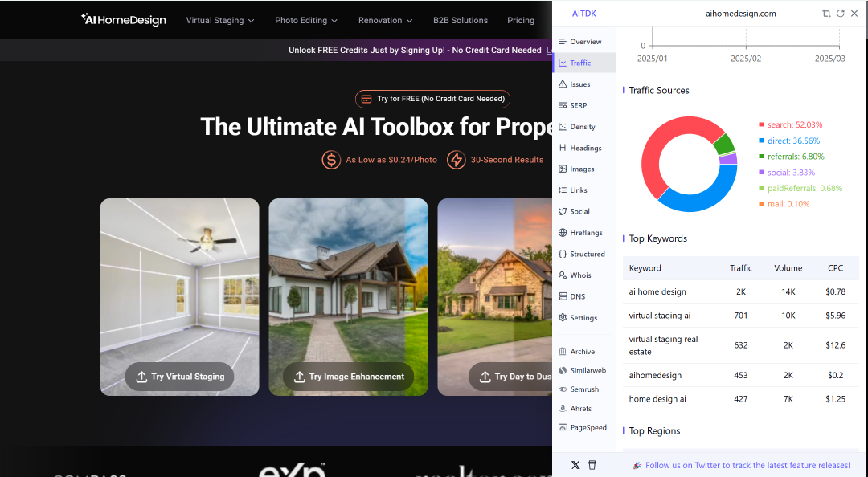The height and width of the screenshot is (477, 868).
Task: Toggle the mail legend entry (orange)
Action: click(x=784, y=204)
